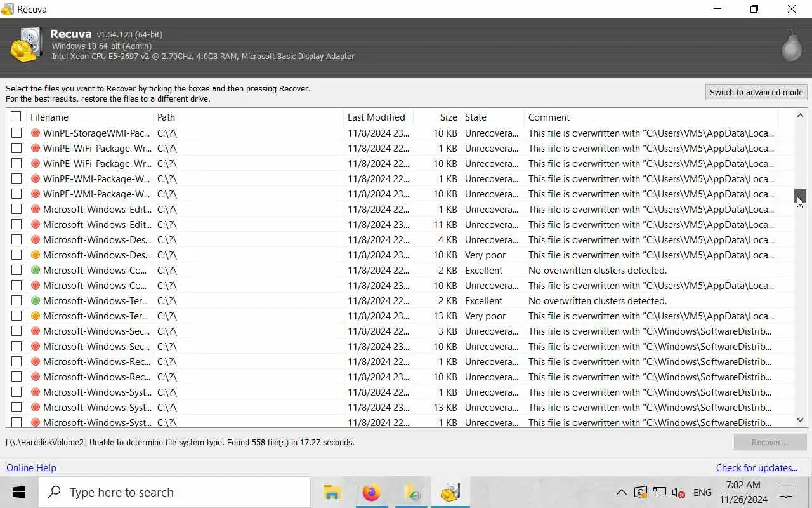Viewport: 812px width, 508px height.
Task: Tick checkbox for 1 KB Microsoft-Windows-Edit file
Action: click(16, 210)
